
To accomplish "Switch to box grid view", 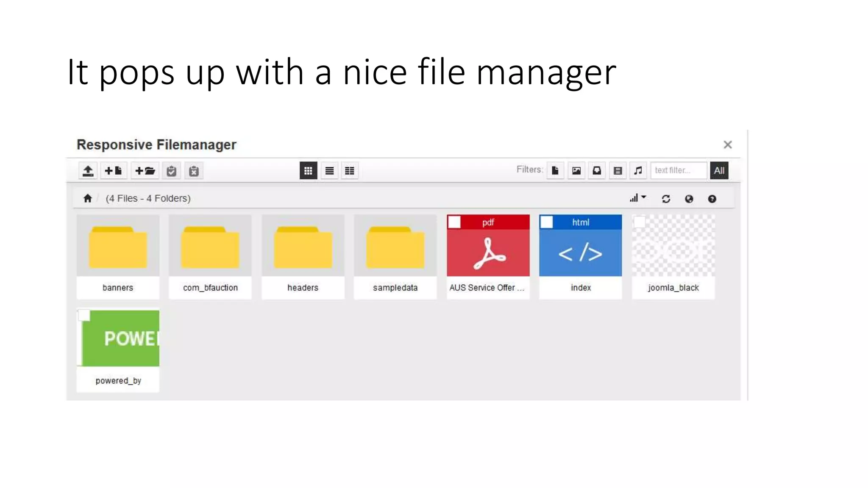I will [x=308, y=171].
